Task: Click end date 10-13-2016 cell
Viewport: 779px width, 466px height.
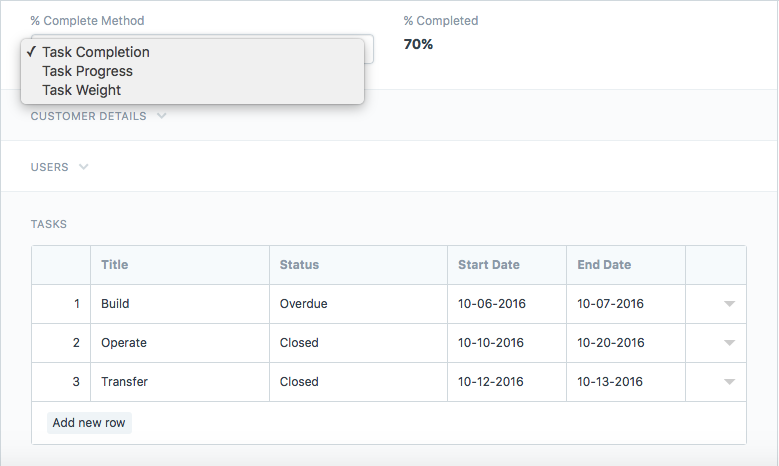Action: tap(611, 382)
